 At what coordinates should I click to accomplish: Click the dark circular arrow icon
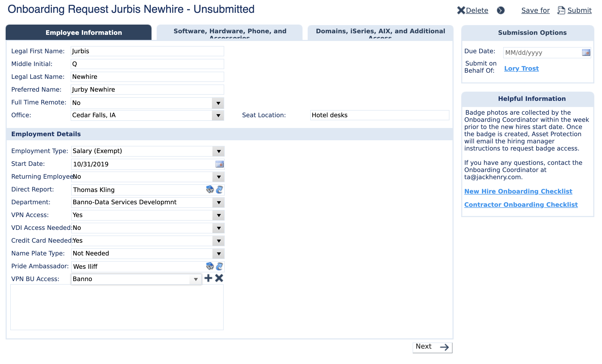[x=501, y=10]
